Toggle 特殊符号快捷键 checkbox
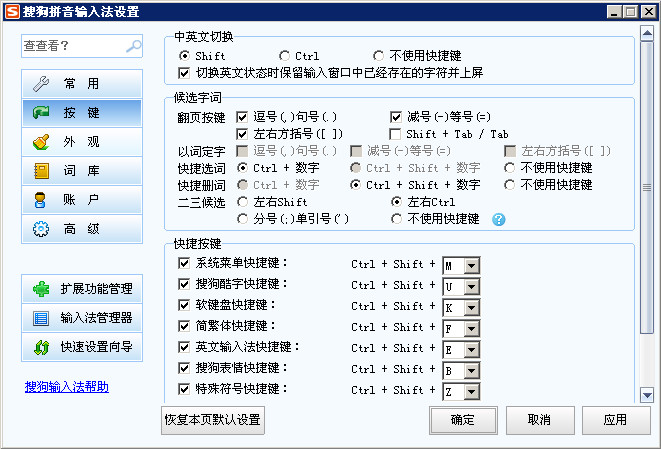The image size is (661, 449). pos(184,389)
